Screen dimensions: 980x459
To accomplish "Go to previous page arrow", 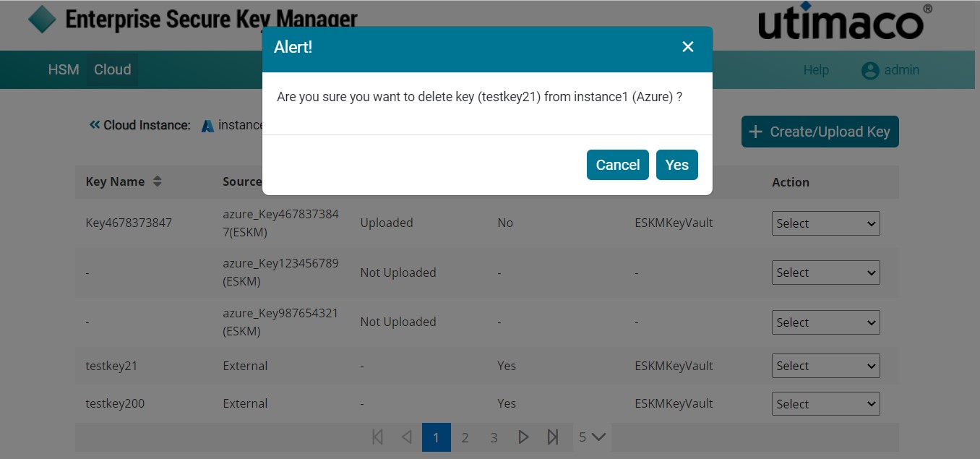I will [407, 437].
